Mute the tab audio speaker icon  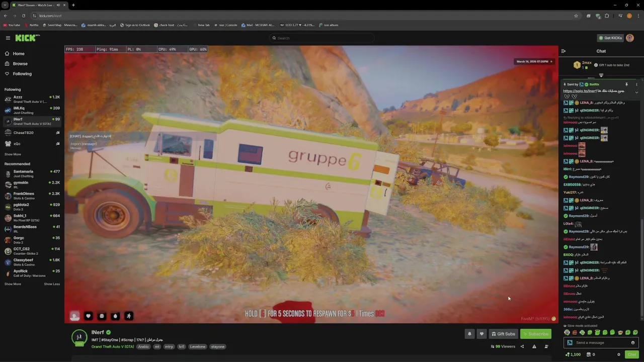58,5
